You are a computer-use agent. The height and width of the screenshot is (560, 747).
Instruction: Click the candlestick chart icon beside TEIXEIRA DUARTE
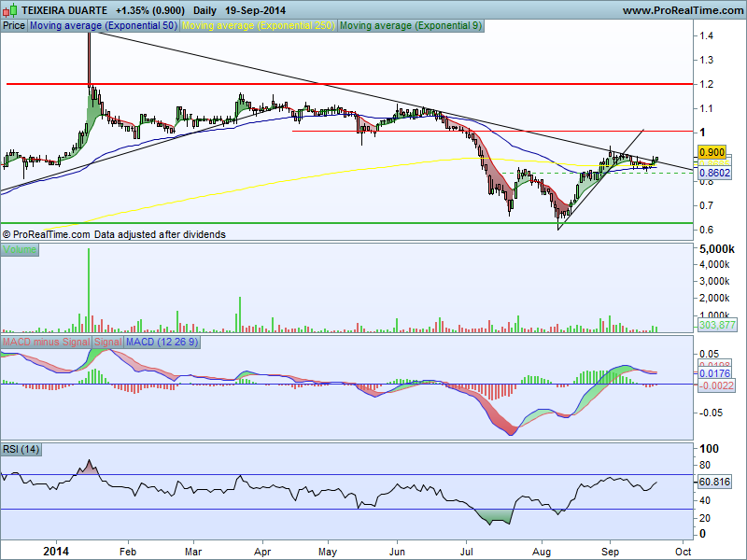pos(10,9)
